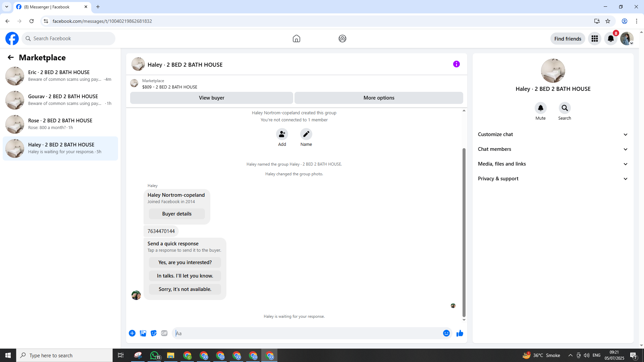Screen dimensions: 644x362
Task: Expand Customize chat section
Action: (x=553, y=134)
